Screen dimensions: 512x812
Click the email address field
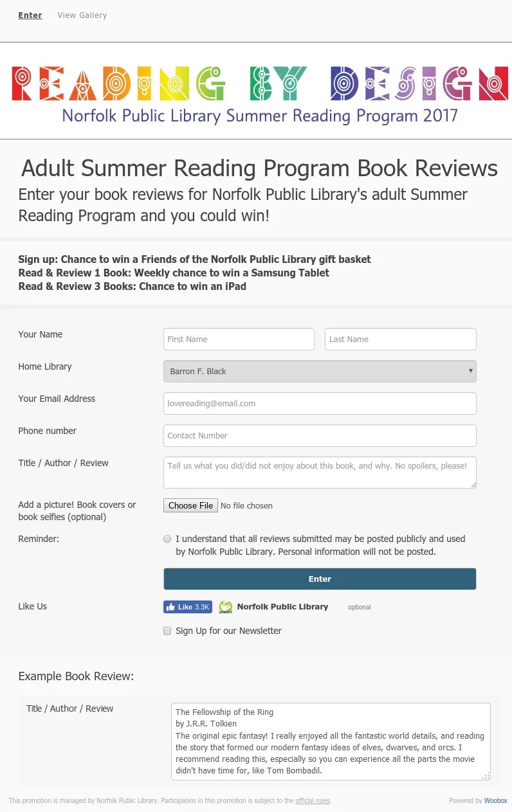(320, 403)
